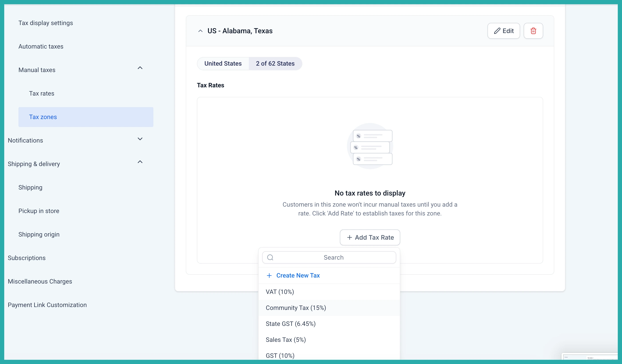The image size is (622, 364).
Task: Open Shipping origin settings
Action: 39,234
